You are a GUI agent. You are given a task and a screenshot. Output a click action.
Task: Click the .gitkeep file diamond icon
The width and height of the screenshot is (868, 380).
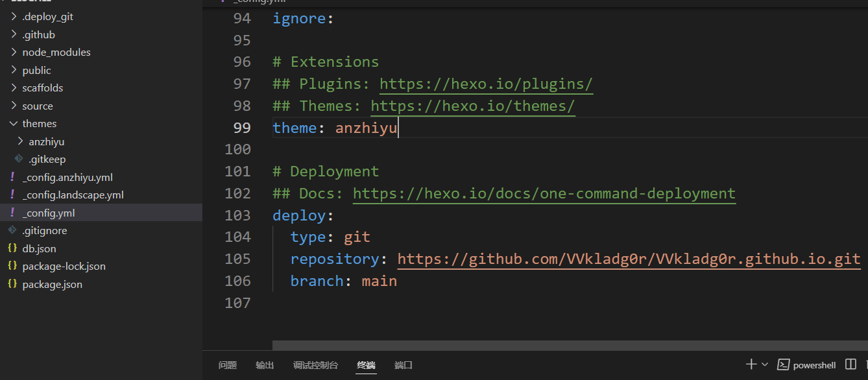click(19, 159)
